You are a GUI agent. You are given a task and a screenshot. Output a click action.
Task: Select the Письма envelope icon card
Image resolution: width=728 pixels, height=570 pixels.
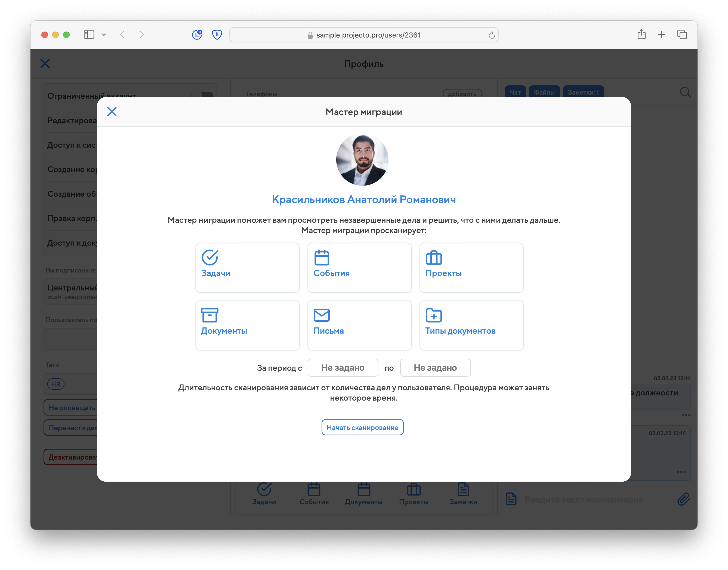[x=359, y=325]
